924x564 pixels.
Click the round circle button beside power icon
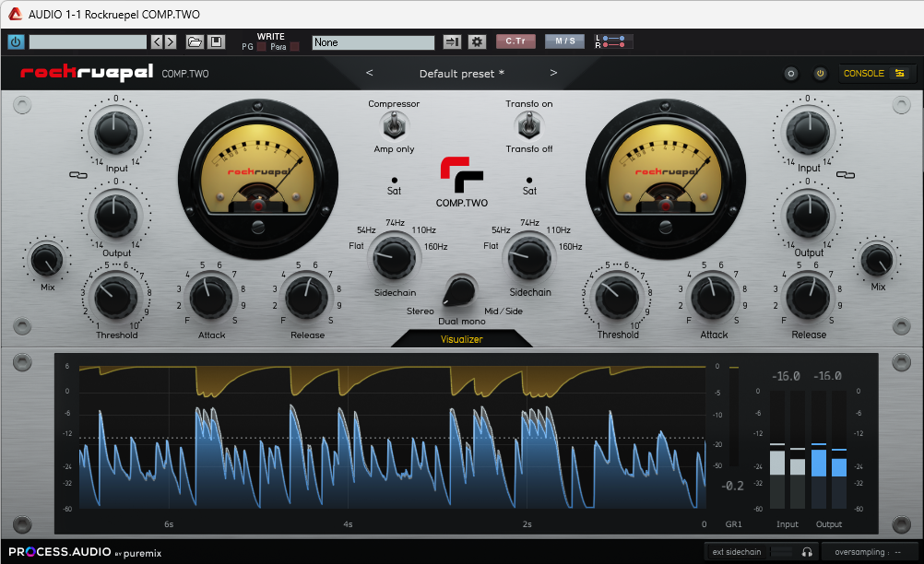click(791, 74)
